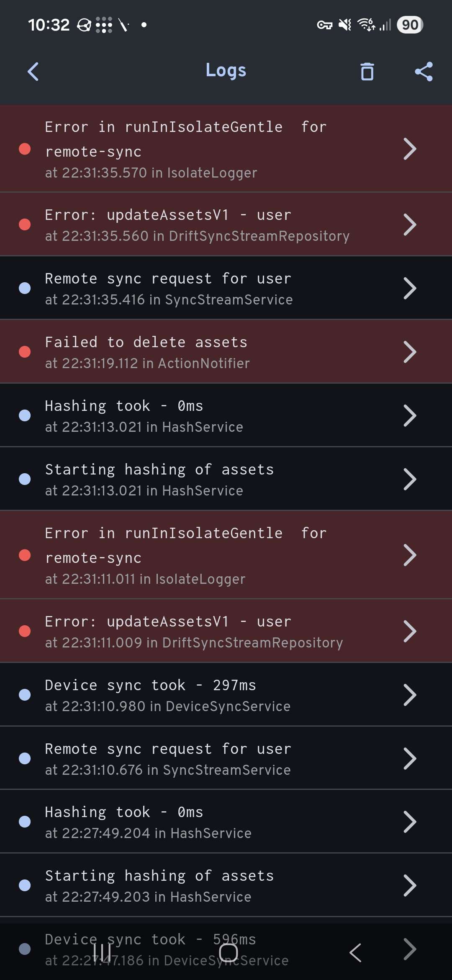
Task: Open Remote sync request log at 22:31:35.416
Action: [226, 288]
